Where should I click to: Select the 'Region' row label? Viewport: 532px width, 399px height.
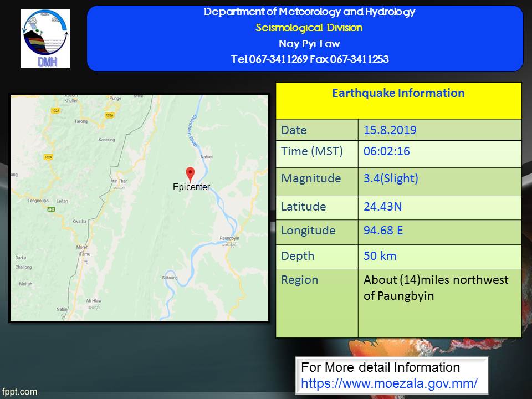point(300,280)
